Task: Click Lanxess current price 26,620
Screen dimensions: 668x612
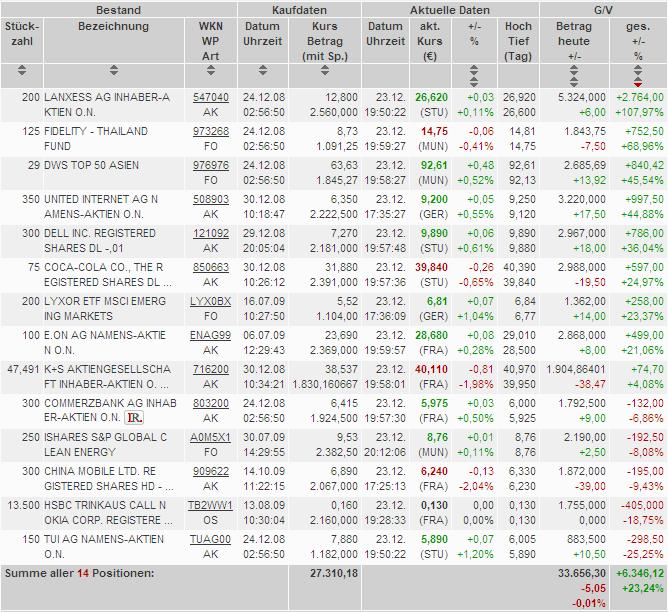Action: [431, 98]
